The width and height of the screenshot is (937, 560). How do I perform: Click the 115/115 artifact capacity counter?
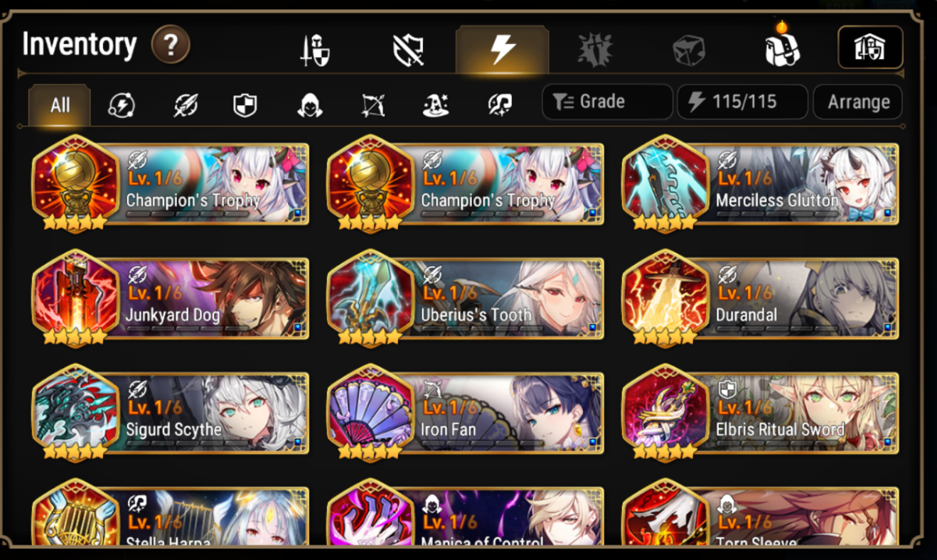click(742, 102)
